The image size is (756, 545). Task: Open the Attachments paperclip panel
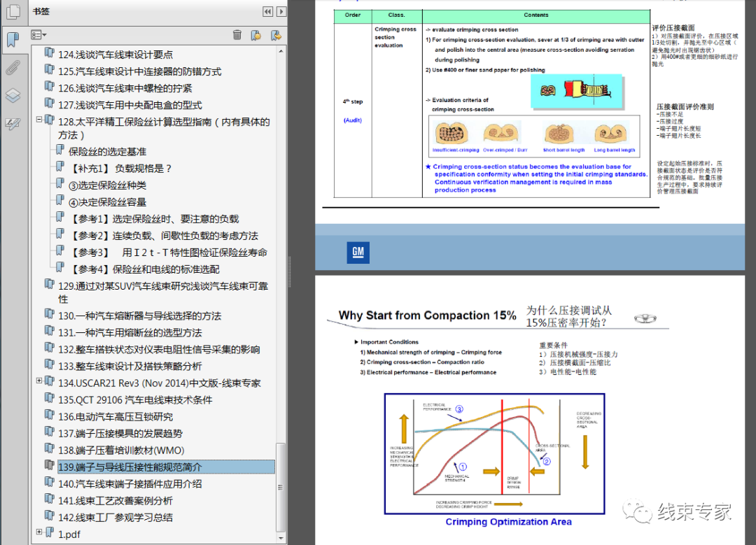click(13, 67)
